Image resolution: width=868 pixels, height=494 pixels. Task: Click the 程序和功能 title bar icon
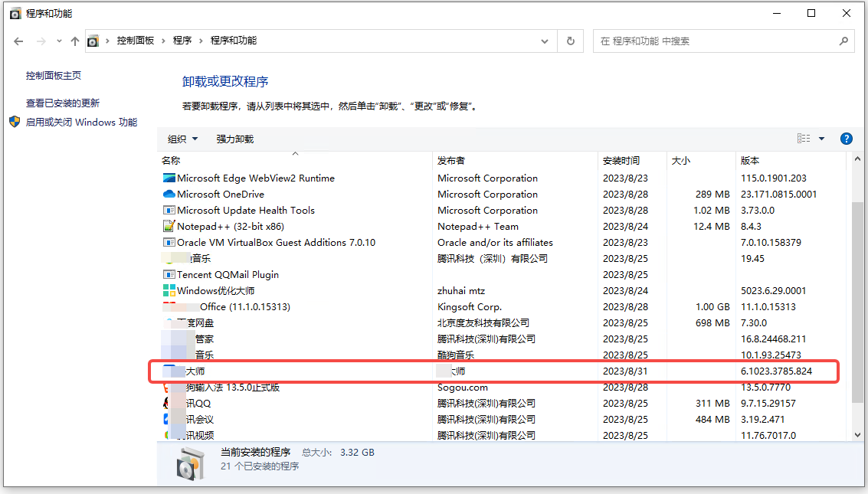coord(15,13)
